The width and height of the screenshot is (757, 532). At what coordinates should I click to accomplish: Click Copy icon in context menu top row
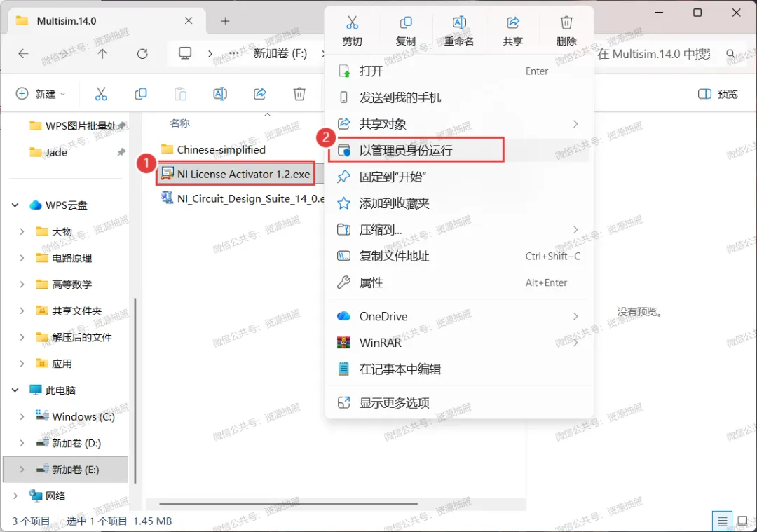[406, 23]
